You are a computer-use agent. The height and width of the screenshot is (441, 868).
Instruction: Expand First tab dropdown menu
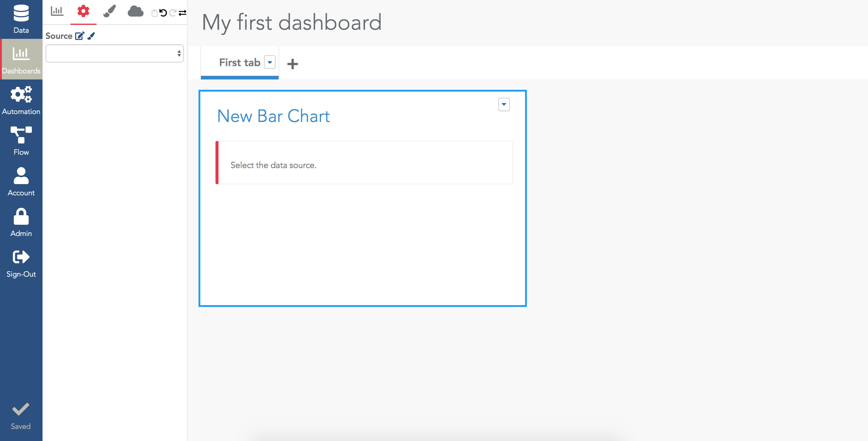pos(270,62)
